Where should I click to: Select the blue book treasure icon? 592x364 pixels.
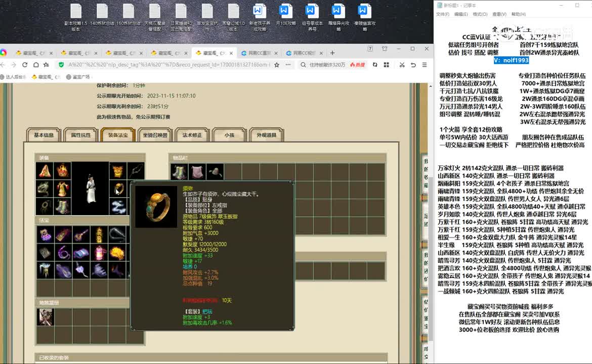pyautogui.click(x=81, y=252)
